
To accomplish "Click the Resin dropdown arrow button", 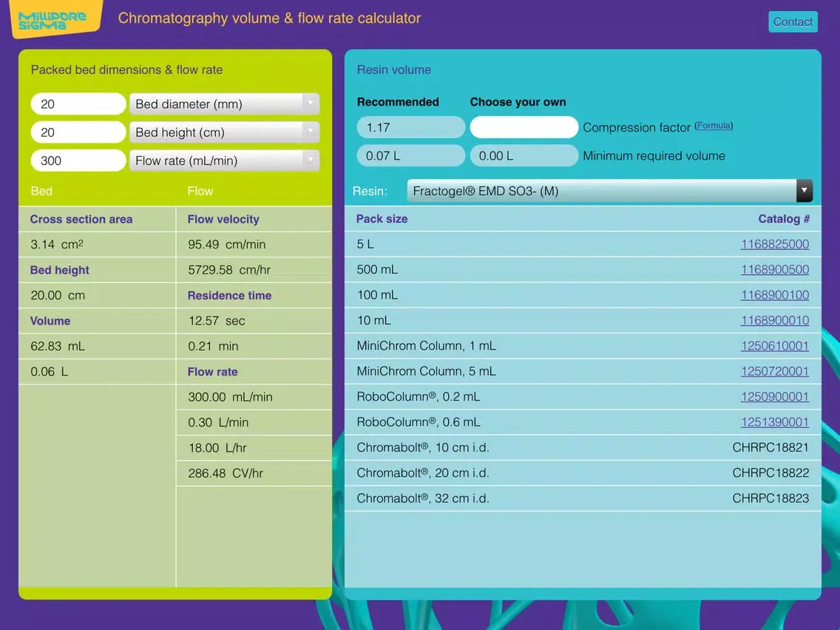I will click(804, 191).
